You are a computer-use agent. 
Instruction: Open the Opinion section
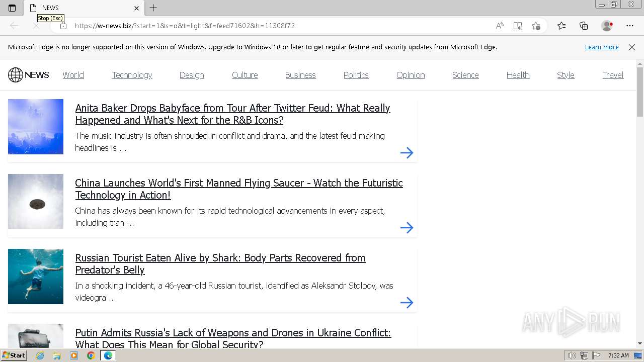pyautogui.click(x=411, y=75)
